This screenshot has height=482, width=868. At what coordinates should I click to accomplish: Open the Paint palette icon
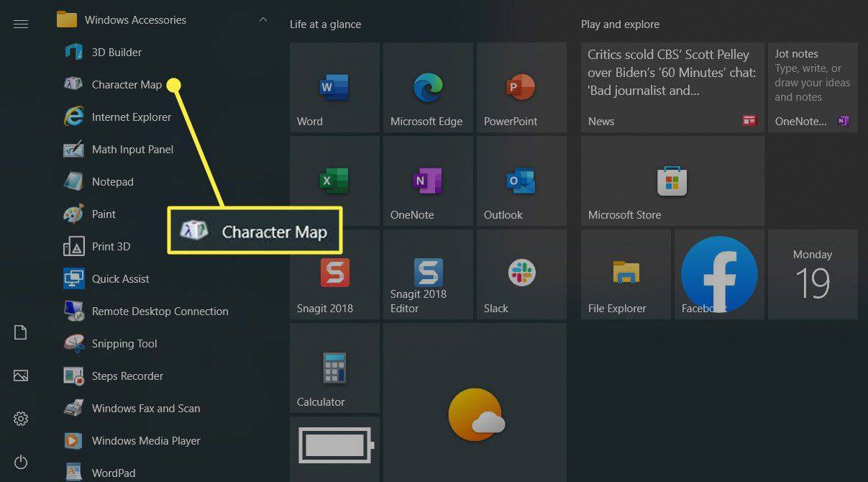[x=74, y=214]
